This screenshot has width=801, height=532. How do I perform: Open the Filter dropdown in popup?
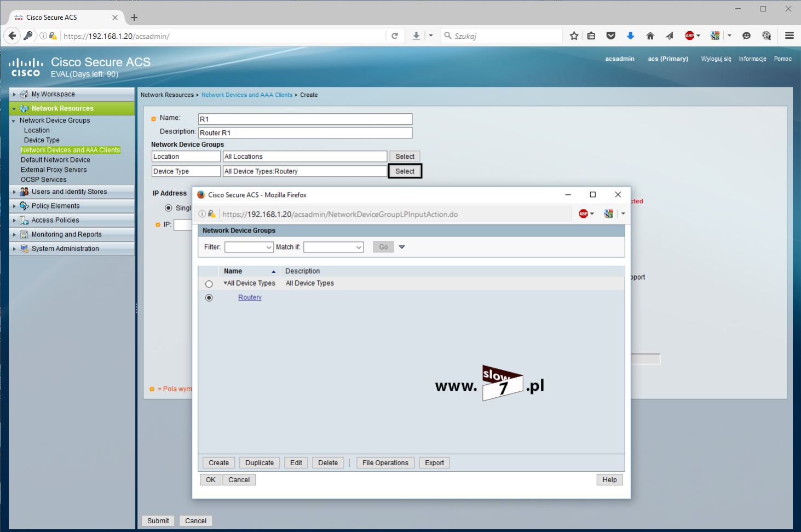249,247
